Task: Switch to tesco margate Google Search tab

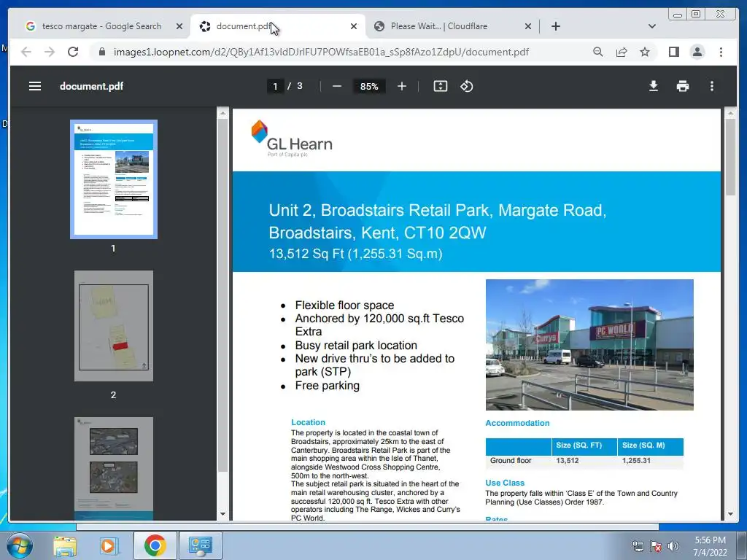Action: coord(101,26)
